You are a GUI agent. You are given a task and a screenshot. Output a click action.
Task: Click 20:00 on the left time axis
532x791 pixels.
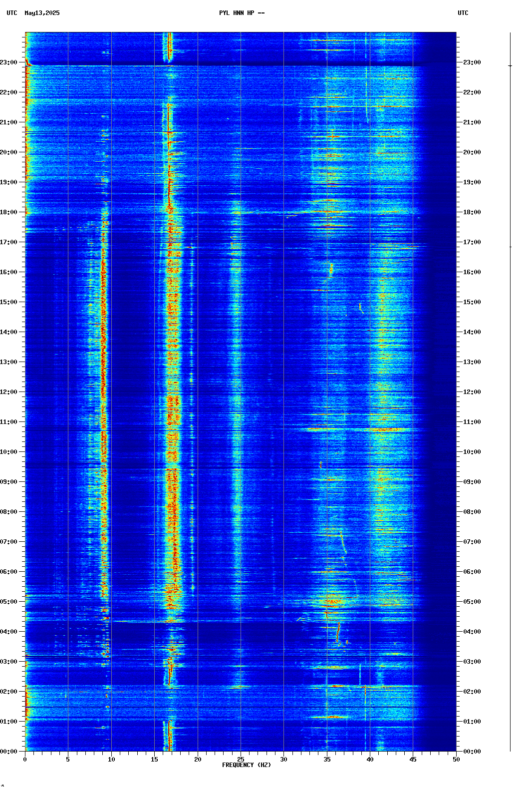(8, 152)
